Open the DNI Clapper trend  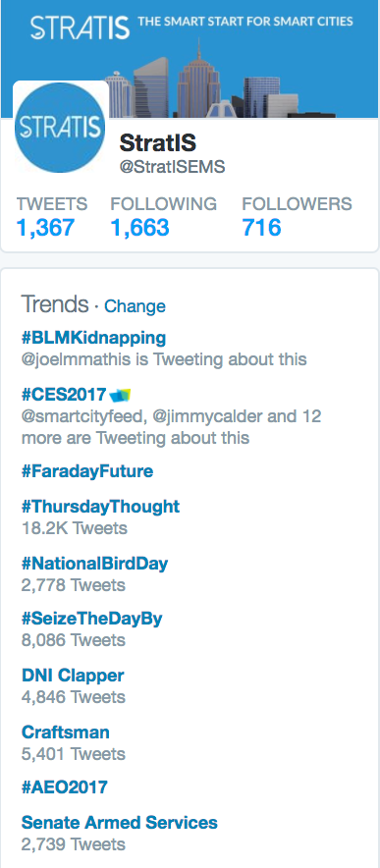73,676
